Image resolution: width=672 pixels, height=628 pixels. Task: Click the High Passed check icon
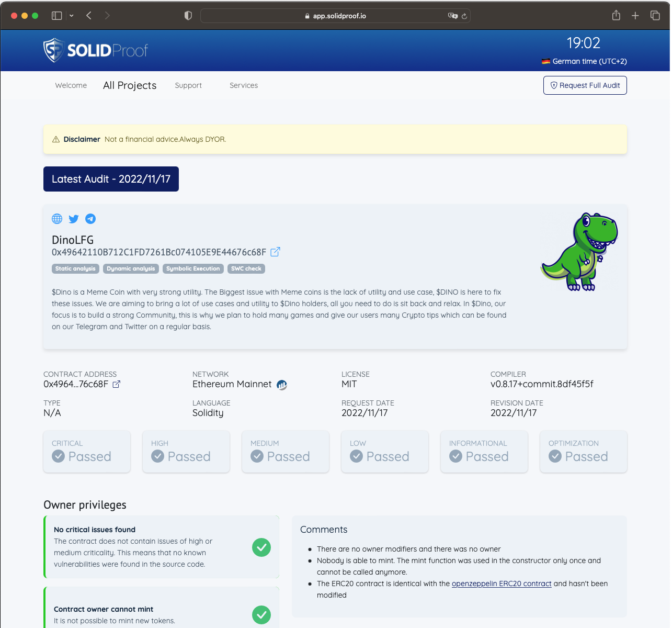pos(158,456)
